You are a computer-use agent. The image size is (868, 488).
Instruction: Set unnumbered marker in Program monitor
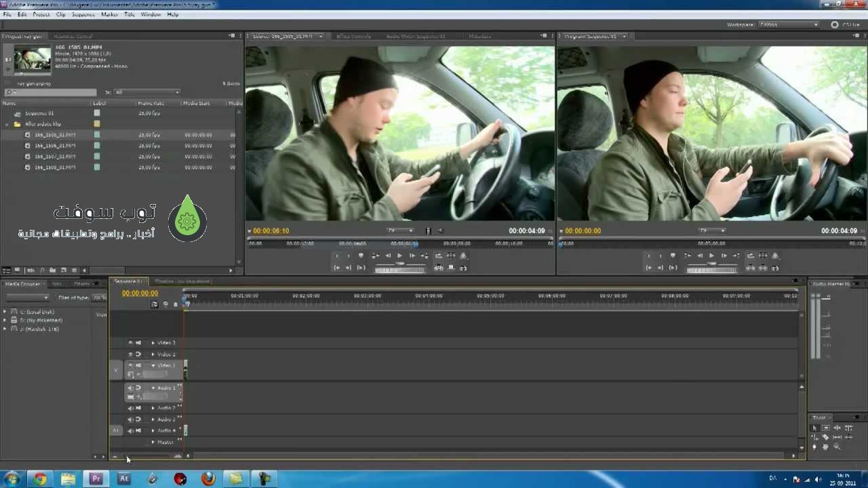click(x=673, y=256)
